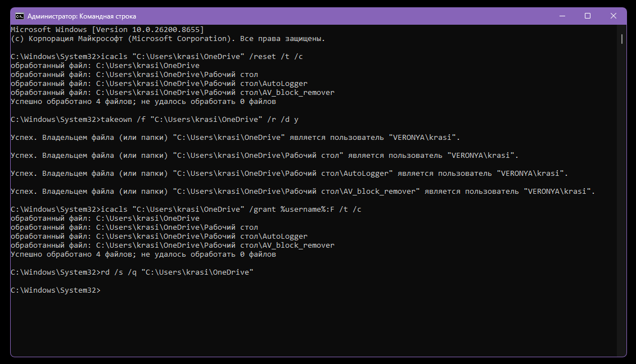This screenshot has height=364, width=636.
Task: Click the Microsoft Corporation copyright line
Action: (x=168, y=39)
